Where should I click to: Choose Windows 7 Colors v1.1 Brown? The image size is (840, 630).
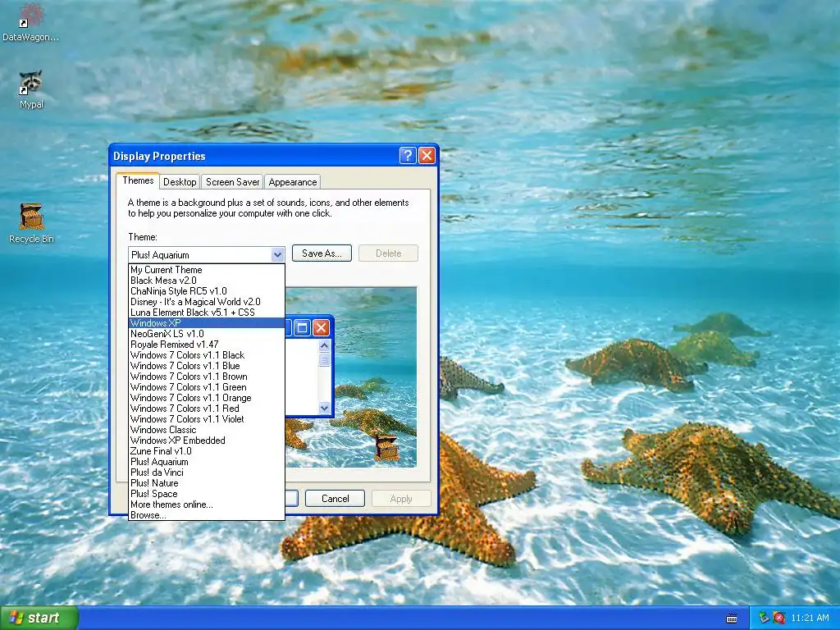[206, 377]
